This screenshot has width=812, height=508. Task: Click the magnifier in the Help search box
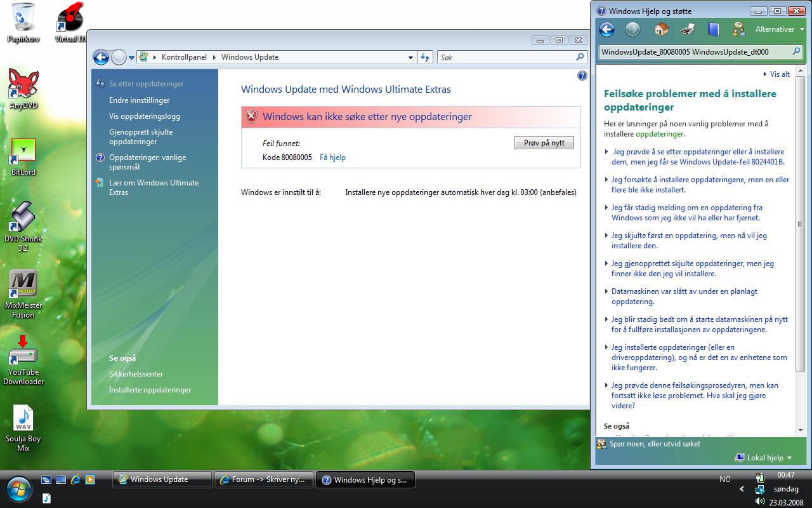click(797, 51)
